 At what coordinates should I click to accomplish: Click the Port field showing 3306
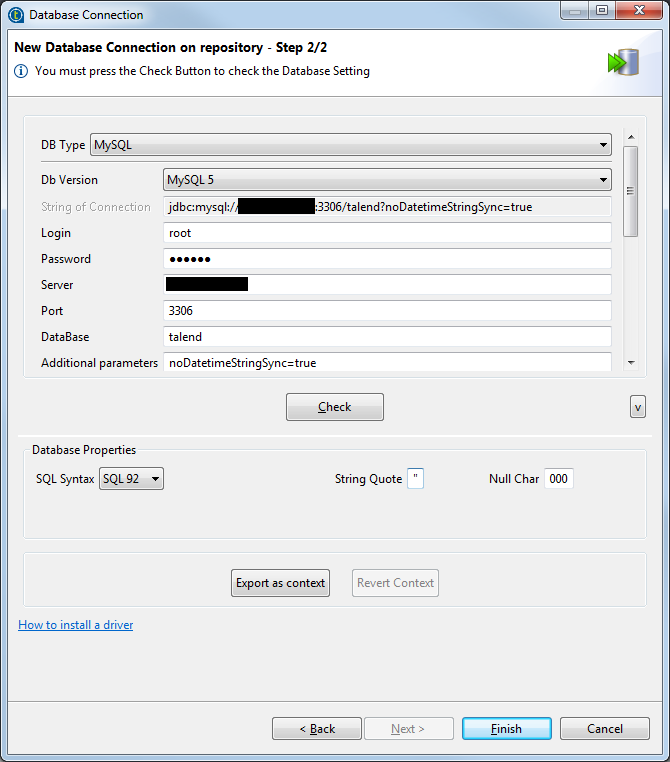(x=387, y=311)
